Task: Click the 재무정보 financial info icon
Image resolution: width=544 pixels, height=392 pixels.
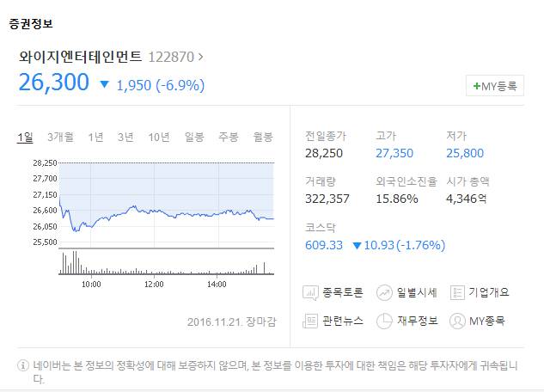Action: [x=384, y=321]
